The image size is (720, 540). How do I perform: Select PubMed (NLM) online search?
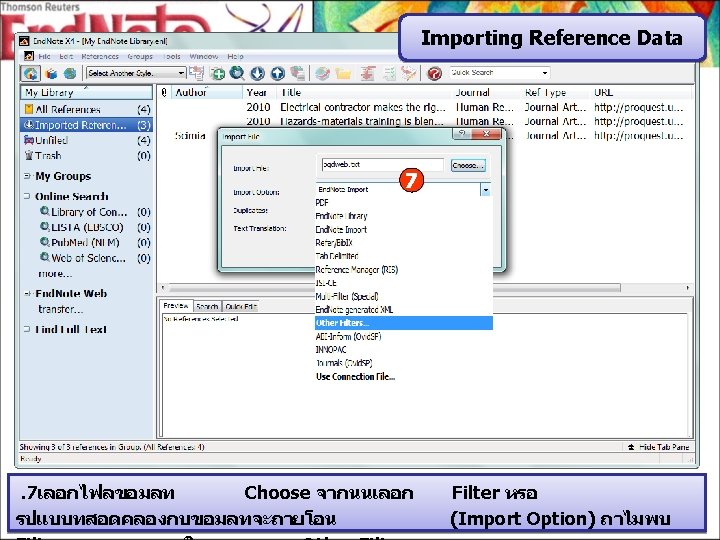[x=95, y=242]
